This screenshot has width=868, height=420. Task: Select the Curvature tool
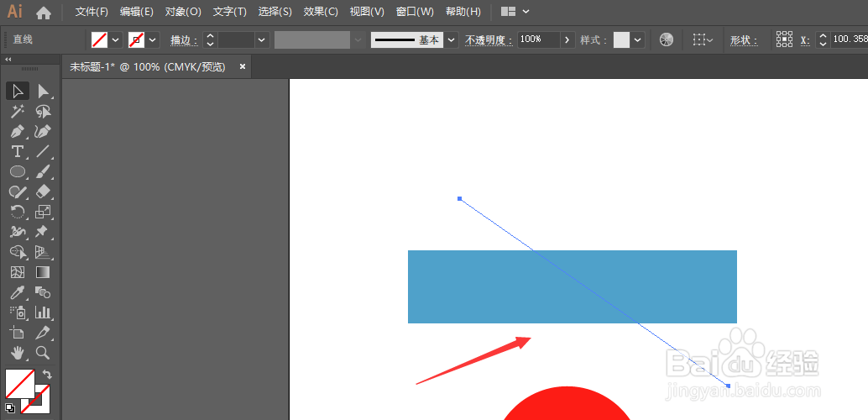tap(43, 132)
